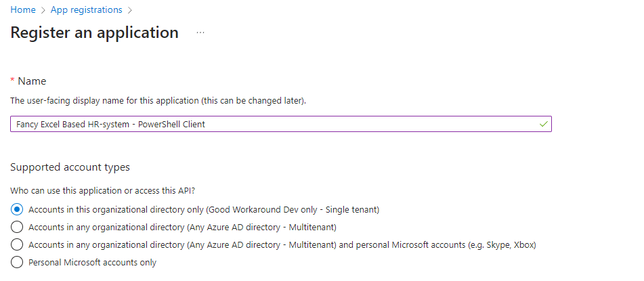Click the chevron separator after Home breadcrumb
This screenshot has width=644, height=281.
click(x=43, y=10)
